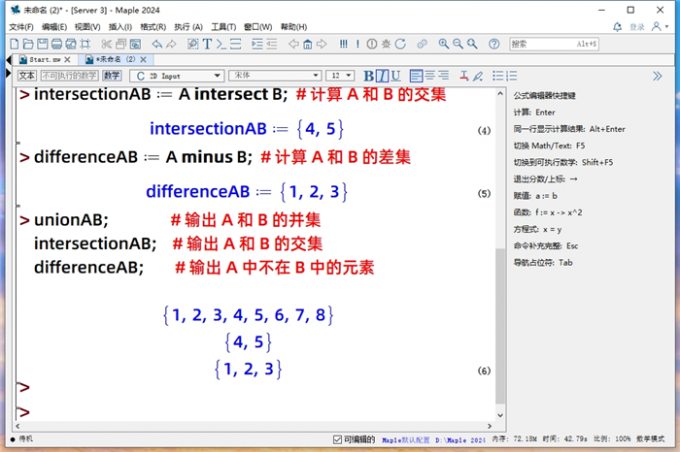680x452 pixels.
Task: Click the zoom in magnifier icon
Action: pos(443,44)
